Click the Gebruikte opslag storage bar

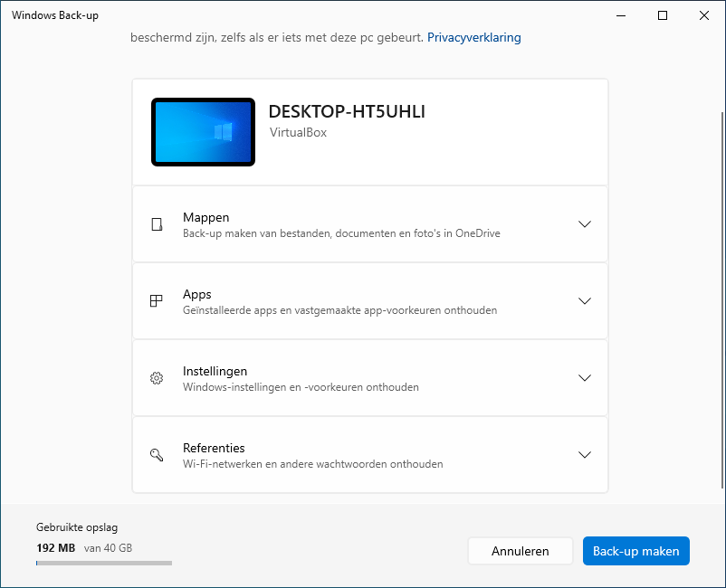click(x=104, y=563)
